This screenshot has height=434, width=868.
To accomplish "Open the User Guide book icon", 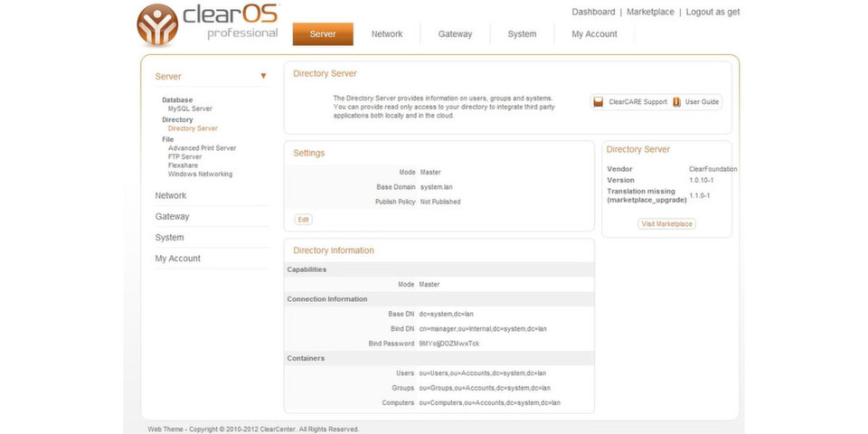I will tap(677, 102).
